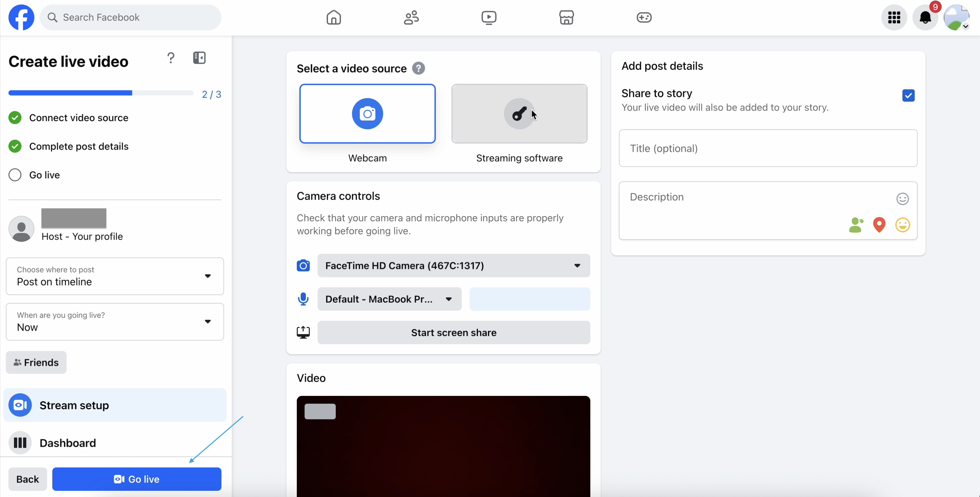Screen dimensions: 980x497
Task: Open the nine-dot apps menu icon
Action: click(894, 17)
